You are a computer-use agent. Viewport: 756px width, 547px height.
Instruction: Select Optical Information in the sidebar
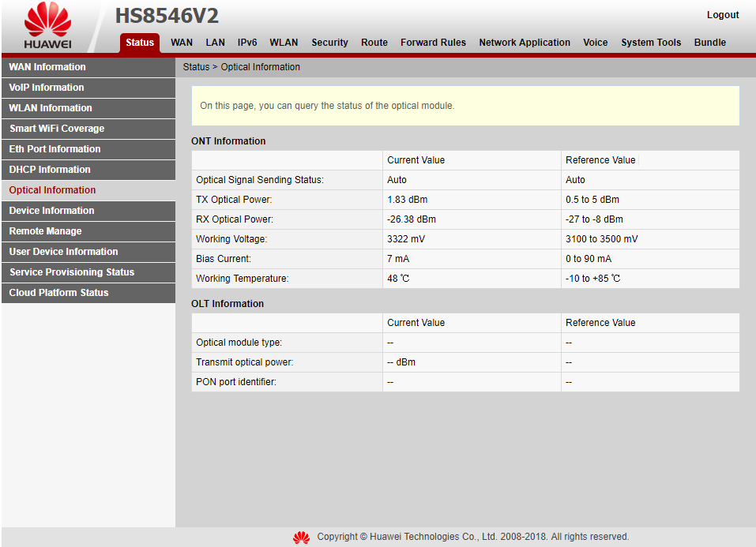point(88,190)
